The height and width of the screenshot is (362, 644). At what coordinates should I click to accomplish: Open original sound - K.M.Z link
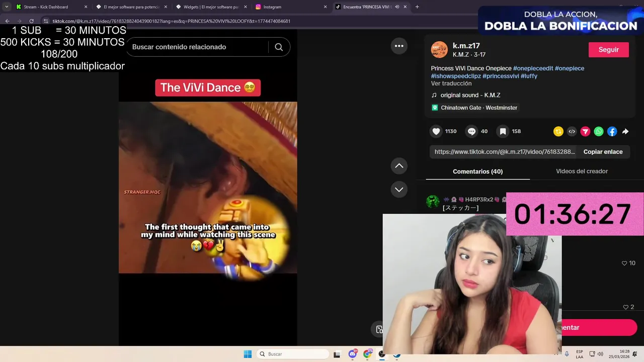[470, 95]
